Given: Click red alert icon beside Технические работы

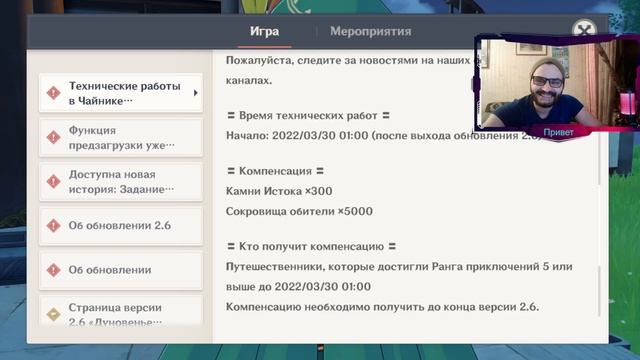Looking at the screenshot, I should pyautogui.click(x=53, y=93).
